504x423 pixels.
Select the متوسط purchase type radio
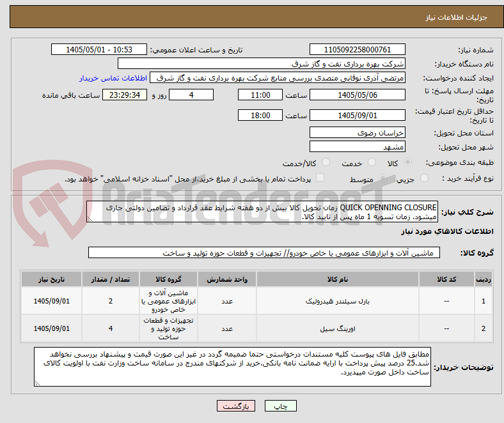point(382,178)
